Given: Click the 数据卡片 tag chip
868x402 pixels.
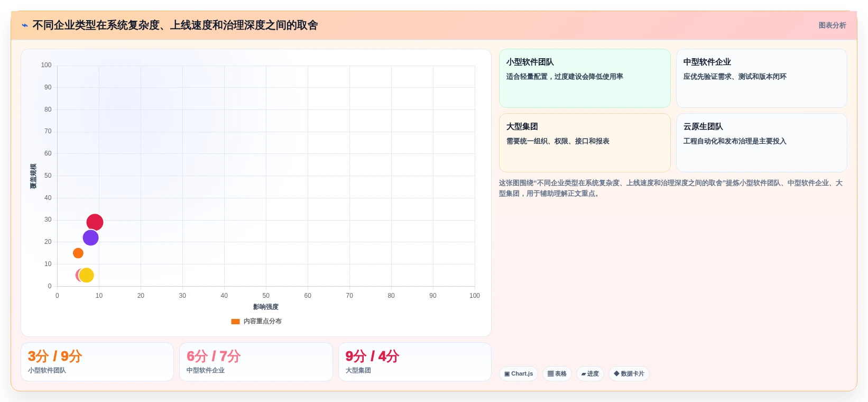Looking at the screenshot, I should [x=629, y=374].
